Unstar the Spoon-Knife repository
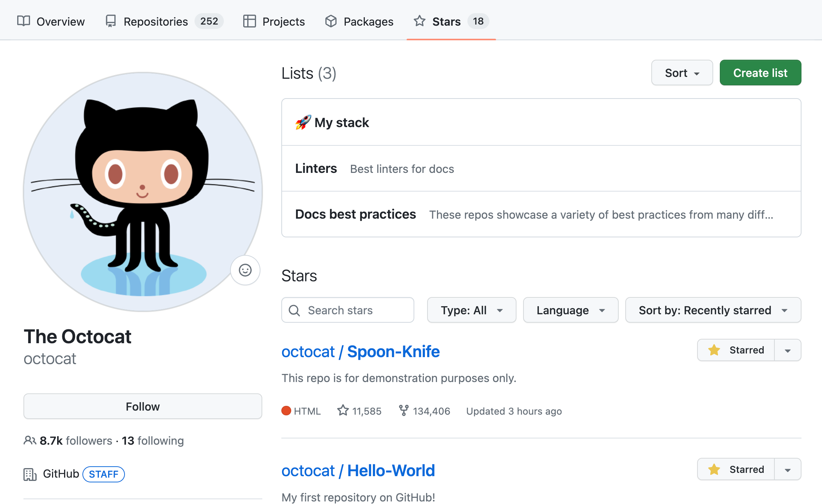Image resolution: width=822 pixels, height=504 pixels. point(736,350)
